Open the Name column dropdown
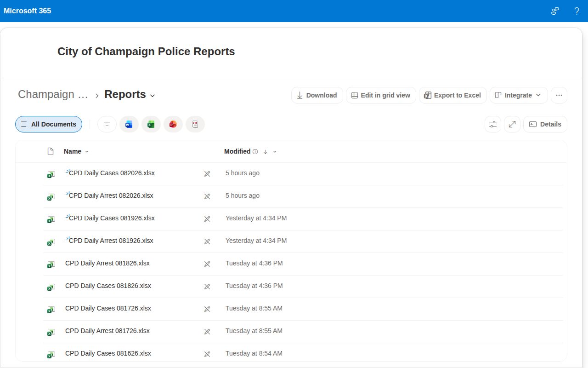The height and width of the screenshot is (368, 588). coord(87,152)
